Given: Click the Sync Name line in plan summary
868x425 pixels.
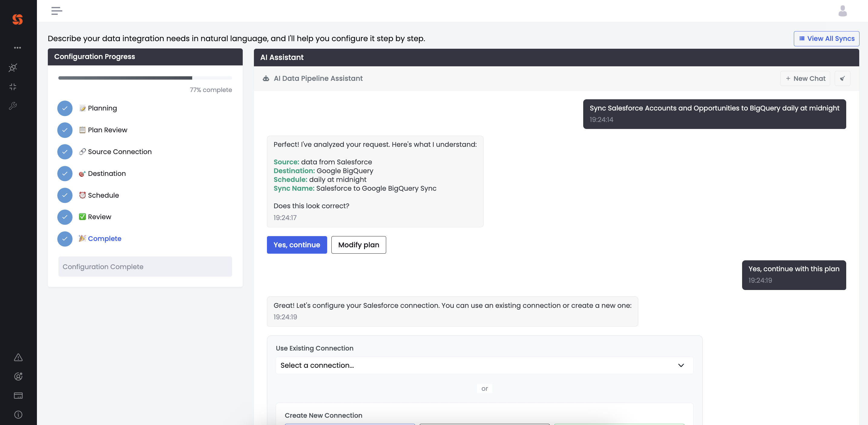Looking at the screenshot, I should point(355,188).
